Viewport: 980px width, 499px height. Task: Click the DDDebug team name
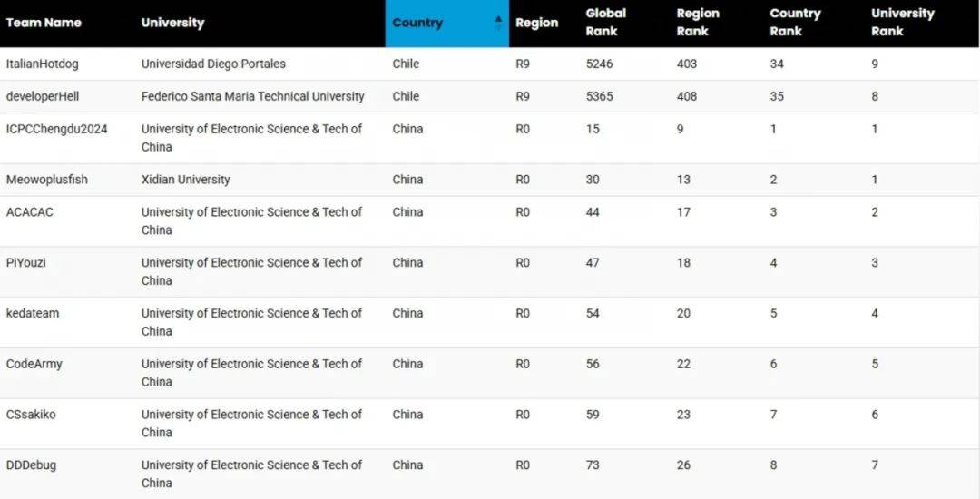(31, 465)
